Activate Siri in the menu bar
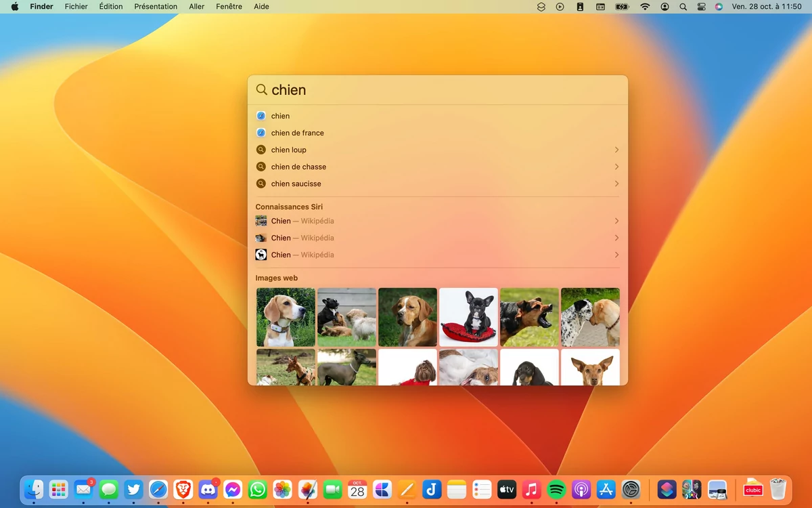Screen dimensions: 812x508 coord(719,7)
